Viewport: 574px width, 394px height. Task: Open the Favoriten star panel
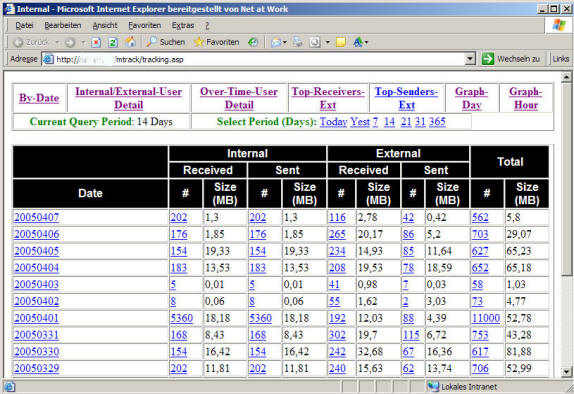coord(216,42)
